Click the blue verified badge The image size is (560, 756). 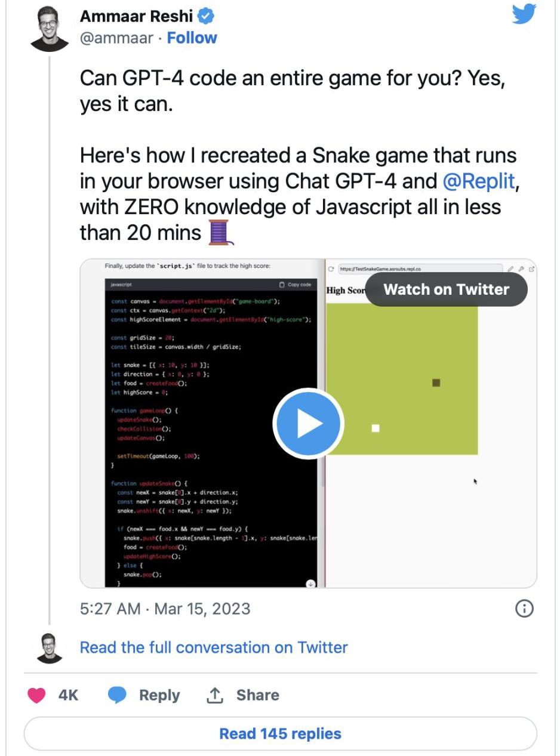[206, 16]
